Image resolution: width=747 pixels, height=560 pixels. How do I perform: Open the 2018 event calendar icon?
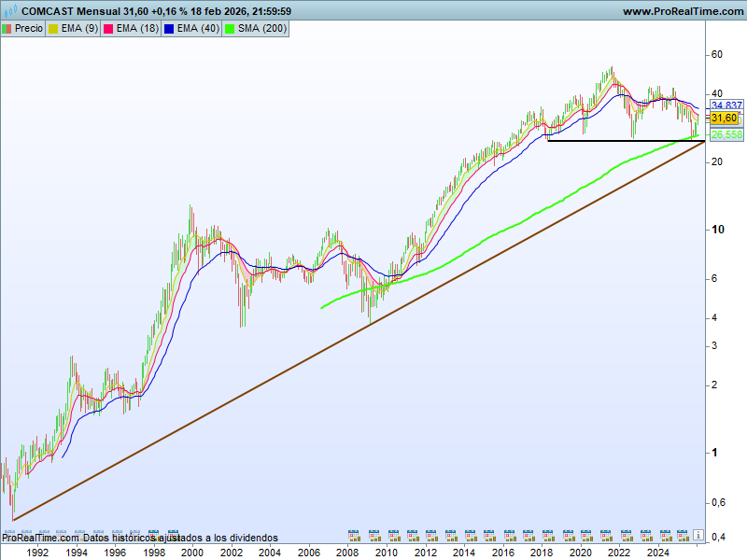coord(548,536)
